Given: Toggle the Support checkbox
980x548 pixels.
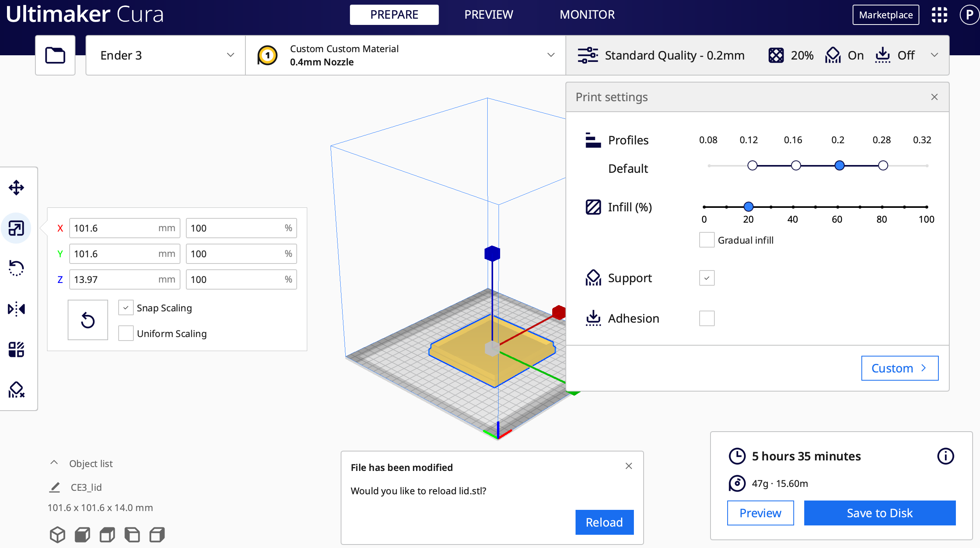Looking at the screenshot, I should (707, 278).
